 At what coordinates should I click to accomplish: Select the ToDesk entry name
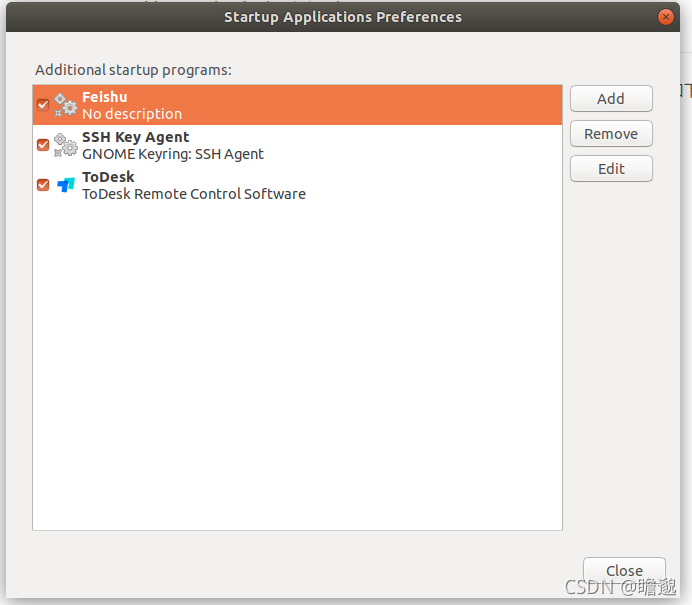[x=108, y=177]
